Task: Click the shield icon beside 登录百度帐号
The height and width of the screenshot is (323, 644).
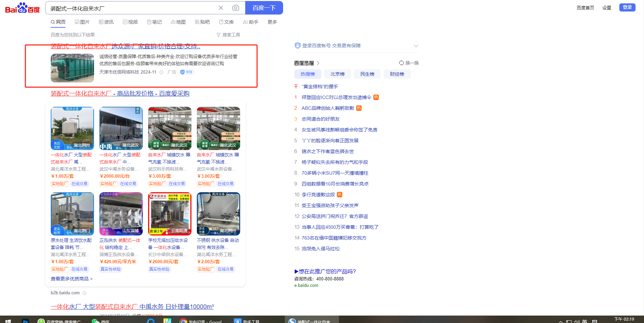Action: click(x=298, y=46)
